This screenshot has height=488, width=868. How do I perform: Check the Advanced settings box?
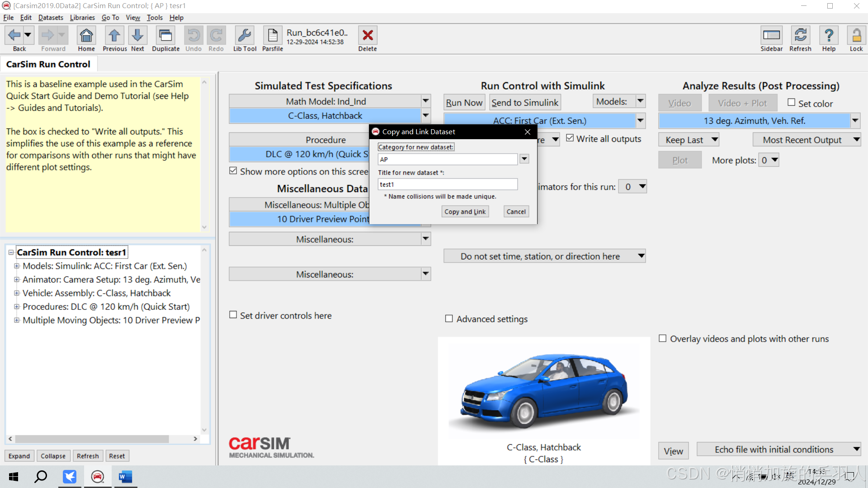[449, 319]
